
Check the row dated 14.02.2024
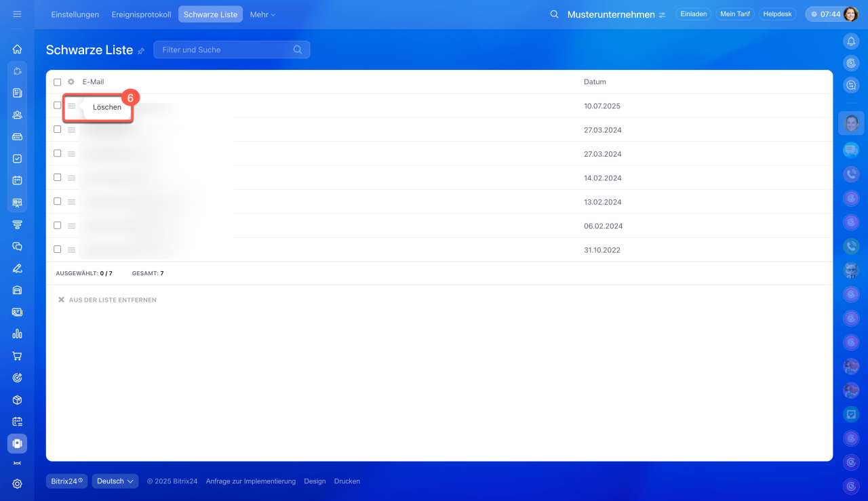point(57,178)
